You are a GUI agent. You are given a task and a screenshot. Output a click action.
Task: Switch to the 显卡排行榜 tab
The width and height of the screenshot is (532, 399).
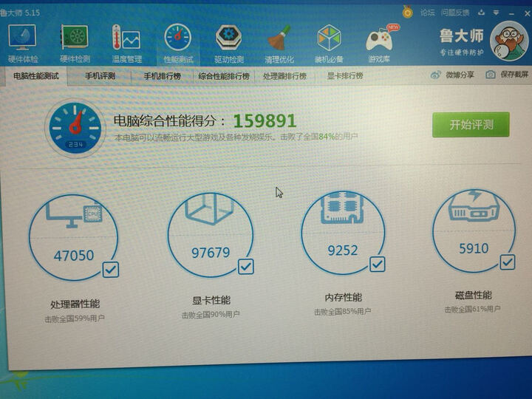pyautogui.click(x=345, y=75)
